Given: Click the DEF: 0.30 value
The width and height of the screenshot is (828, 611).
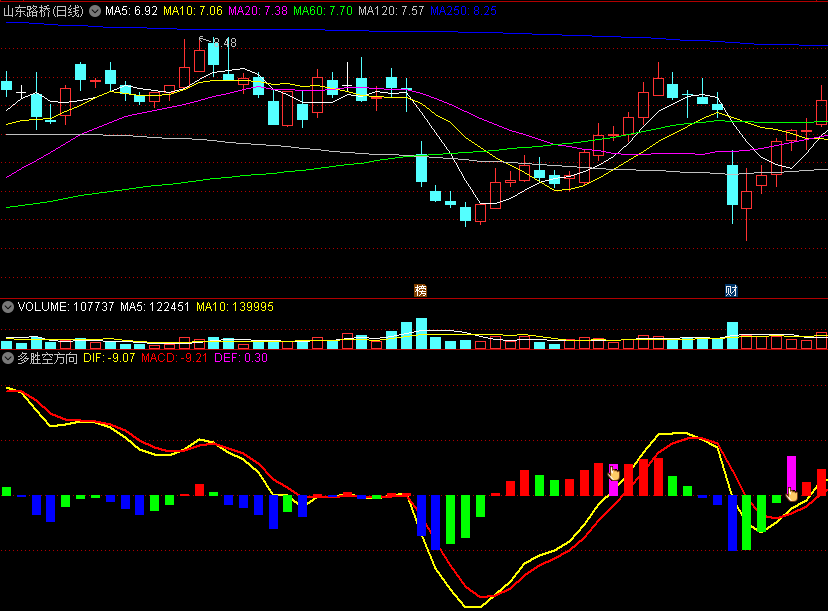Looking at the screenshot, I should pyautogui.click(x=241, y=358).
